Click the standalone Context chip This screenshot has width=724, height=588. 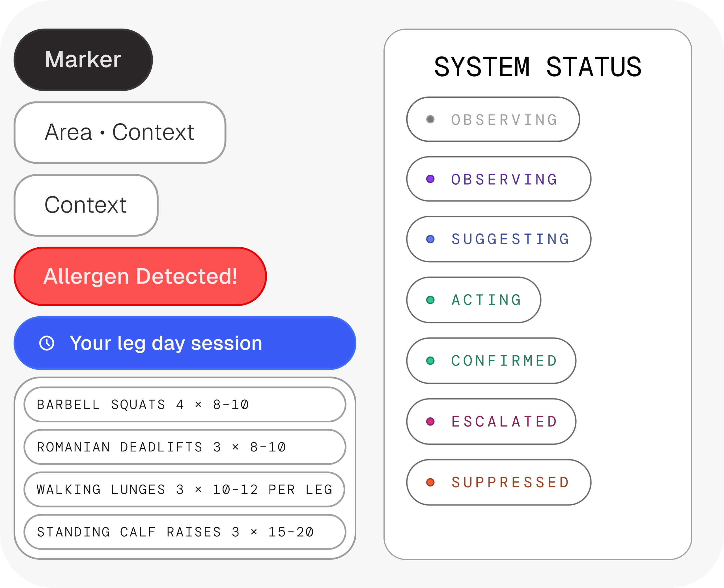tap(86, 205)
